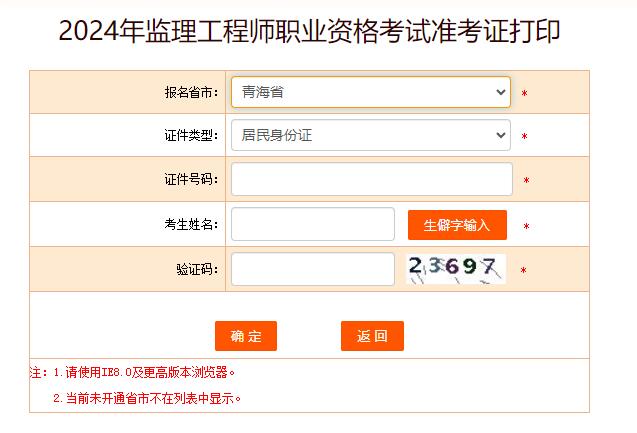Click the page title 2024年监理工程师职业资格考试准考证打印
This screenshot has width=637, height=433.
click(310, 31)
